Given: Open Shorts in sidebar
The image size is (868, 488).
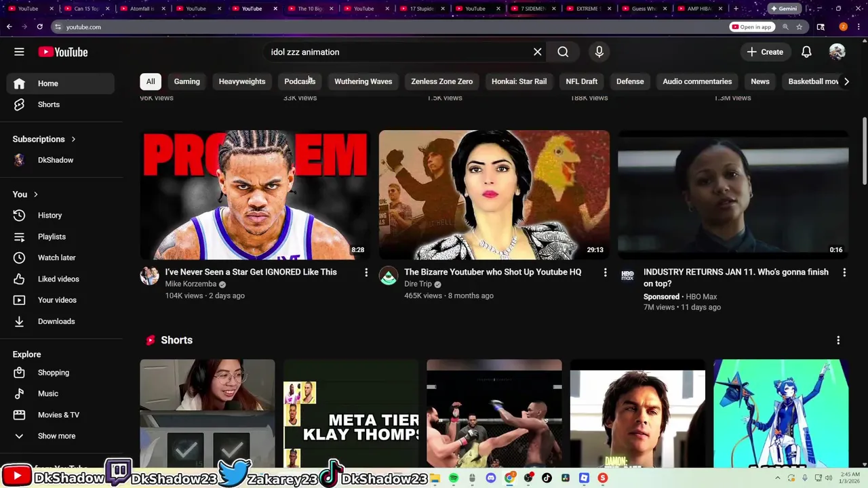Looking at the screenshot, I should 62,104.
